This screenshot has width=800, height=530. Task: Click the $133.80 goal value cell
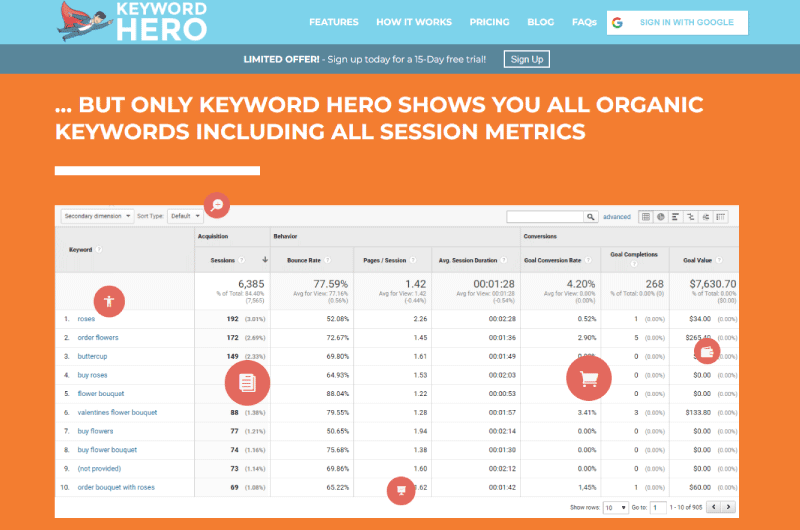click(698, 412)
